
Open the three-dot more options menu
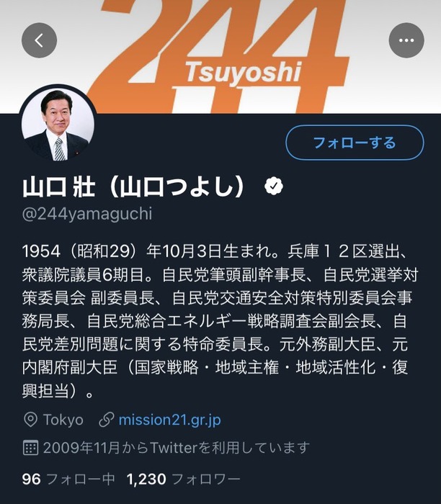pyautogui.click(x=406, y=40)
